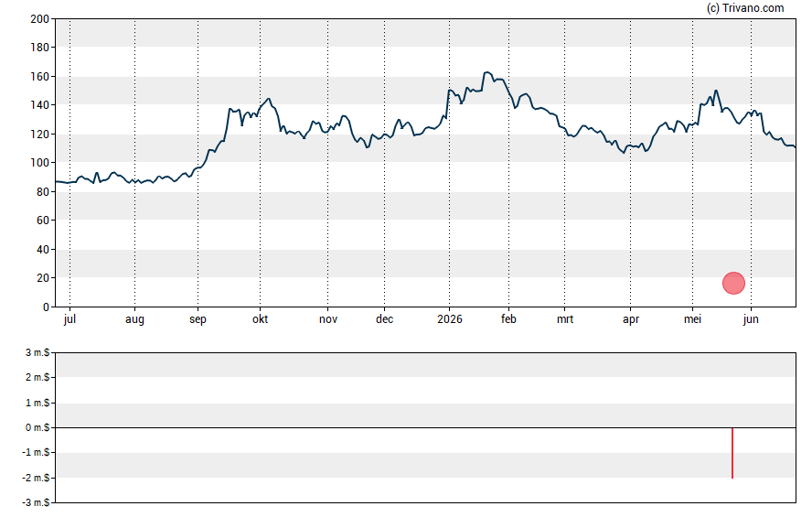Click the 120 value on price axis
The width and height of the screenshot is (812, 517).
(40, 135)
